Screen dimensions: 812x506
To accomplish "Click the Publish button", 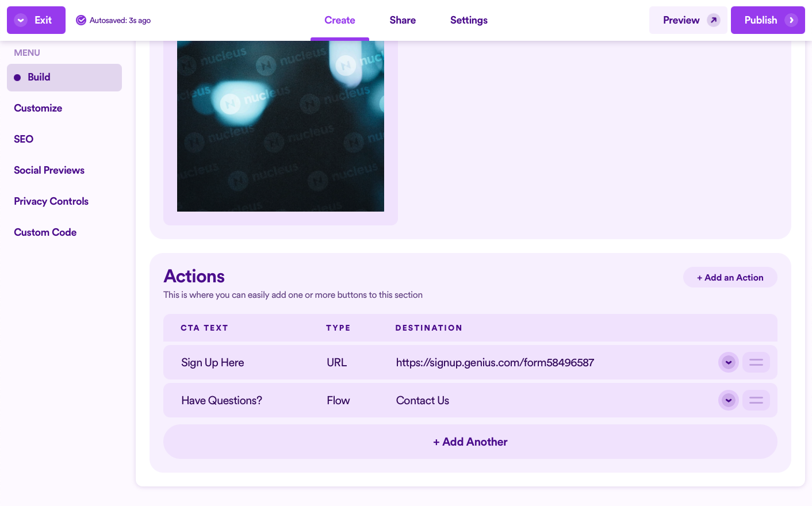I will 768,20.
